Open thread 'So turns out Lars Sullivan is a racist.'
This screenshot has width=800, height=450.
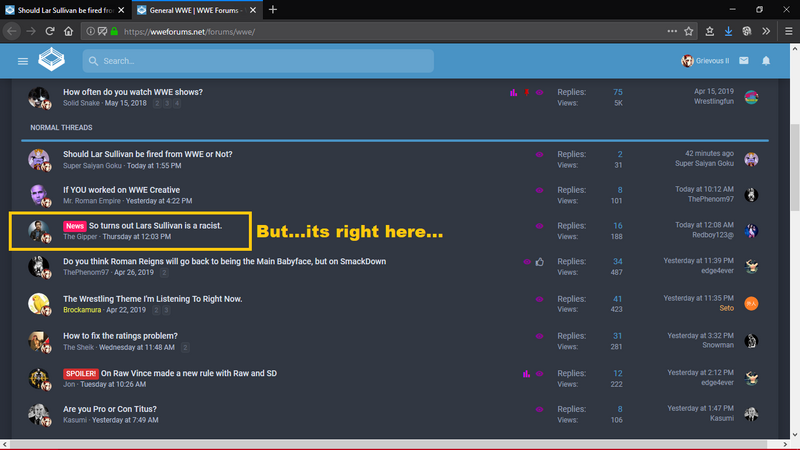155,226
